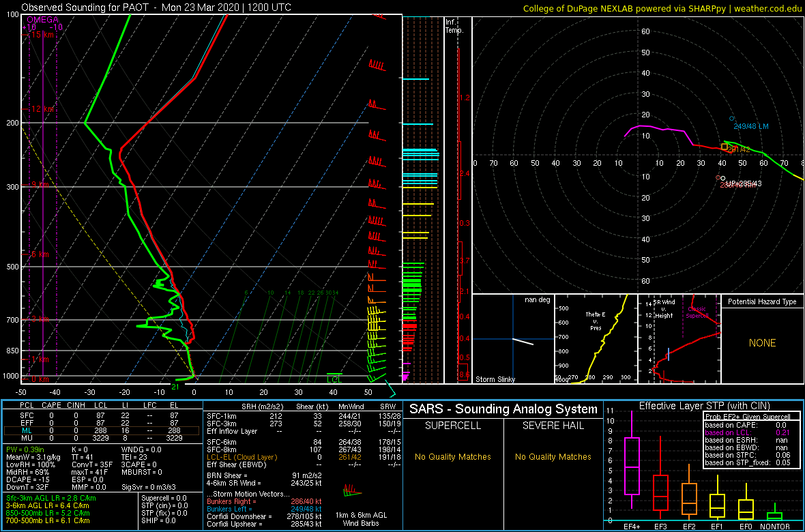Click the 'Observed Sounding for PAOT' title
This screenshot has width=805, height=532.
[86, 8]
